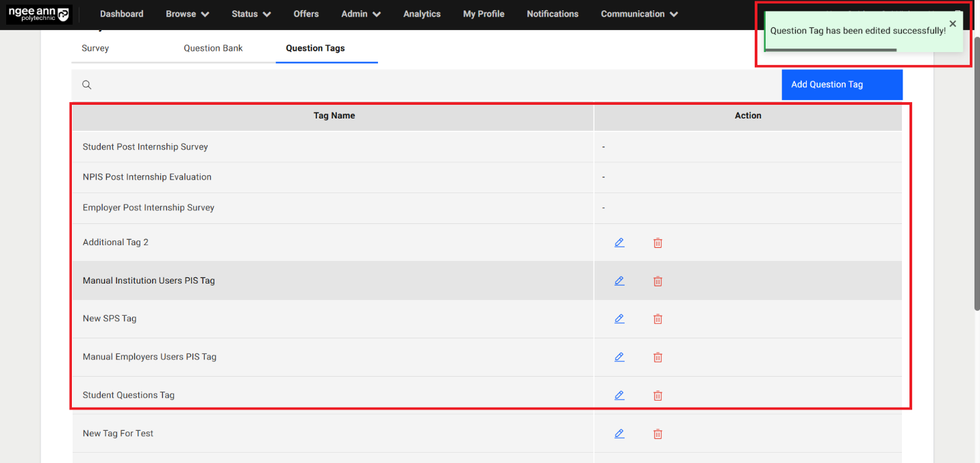The image size is (980, 463).
Task: Delete the Additional Tag 2 tag
Action: tap(657, 243)
